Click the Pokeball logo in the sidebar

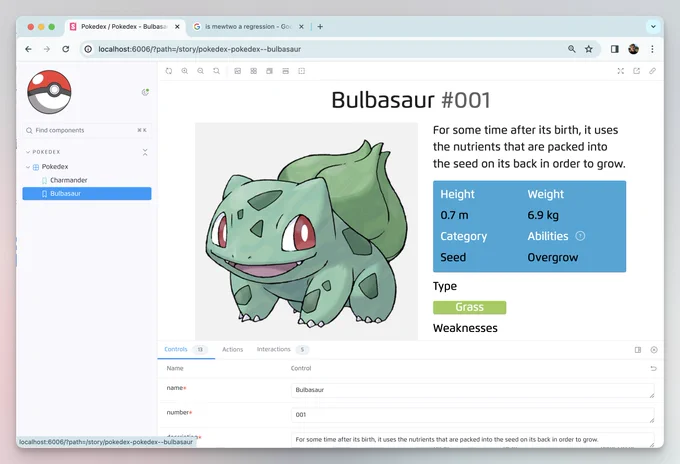[x=49, y=92]
